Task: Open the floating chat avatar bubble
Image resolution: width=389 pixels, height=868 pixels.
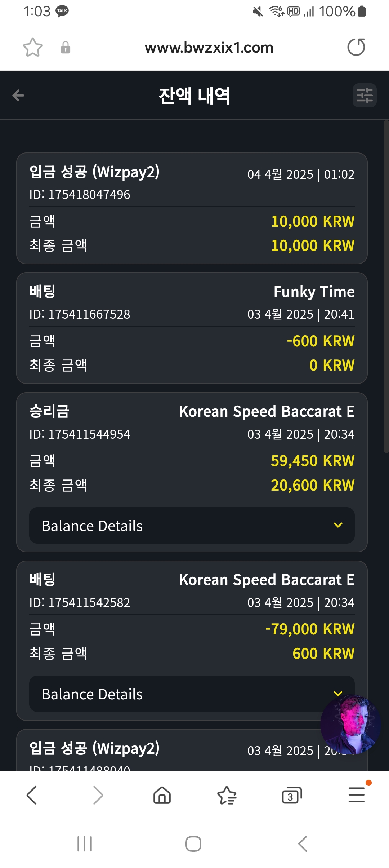Action: (x=350, y=725)
